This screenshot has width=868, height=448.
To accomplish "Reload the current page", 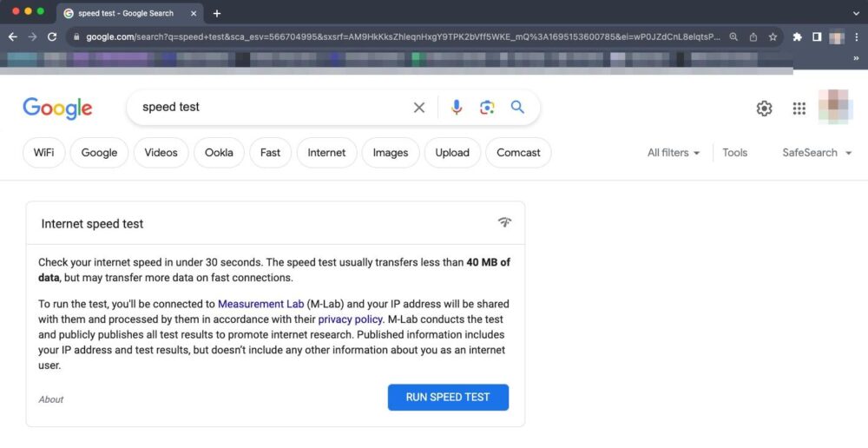I will click(x=52, y=37).
